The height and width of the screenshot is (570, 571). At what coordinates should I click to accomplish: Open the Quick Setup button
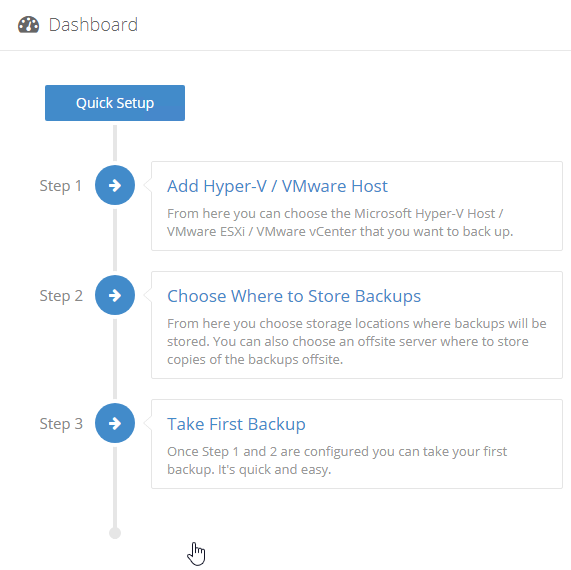pos(115,103)
